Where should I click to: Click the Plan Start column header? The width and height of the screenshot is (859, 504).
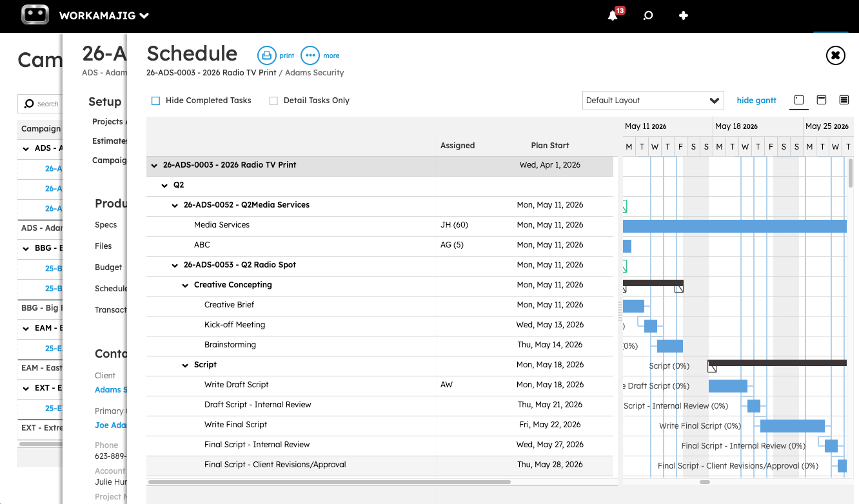(550, 146)
